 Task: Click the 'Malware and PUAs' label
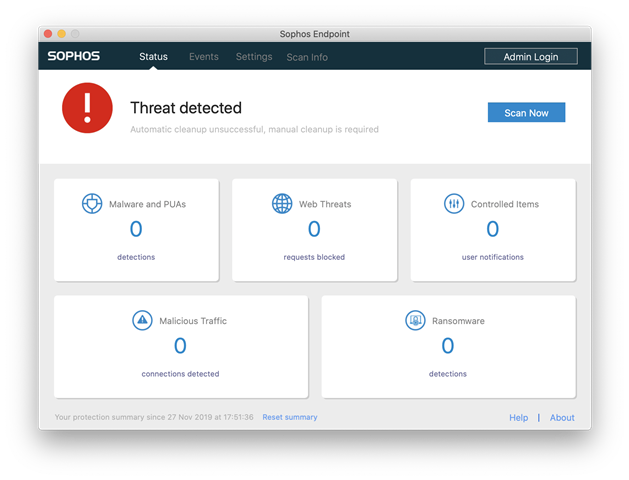(x=148, y=204)
